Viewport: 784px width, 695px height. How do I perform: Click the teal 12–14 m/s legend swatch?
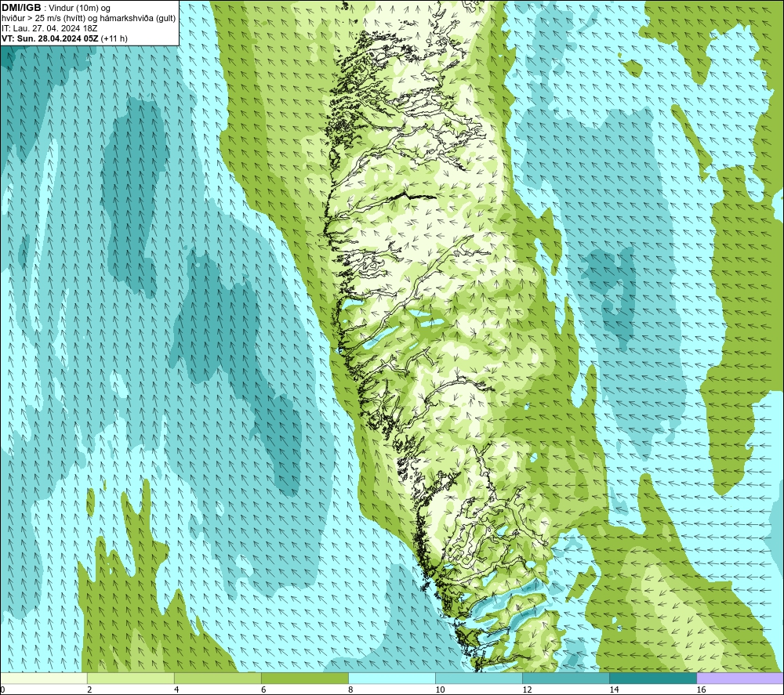[x=566, y=678]
